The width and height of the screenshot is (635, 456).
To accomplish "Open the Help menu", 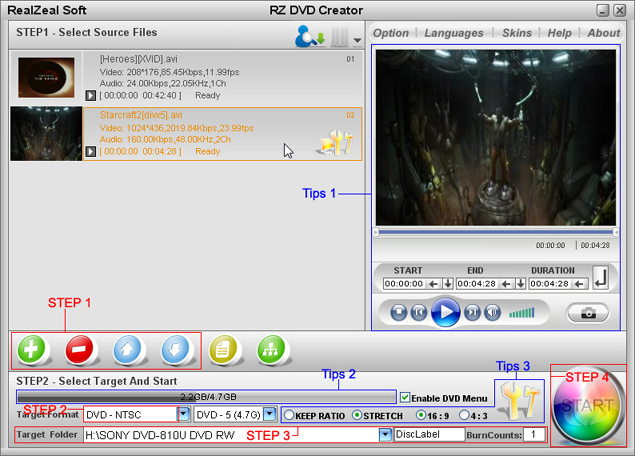I will coord(560,33).
